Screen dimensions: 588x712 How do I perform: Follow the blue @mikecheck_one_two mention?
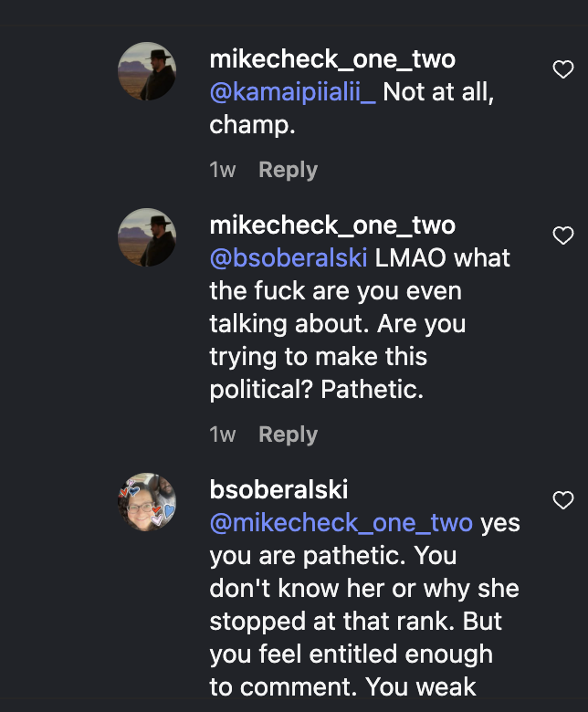point(341,523)
